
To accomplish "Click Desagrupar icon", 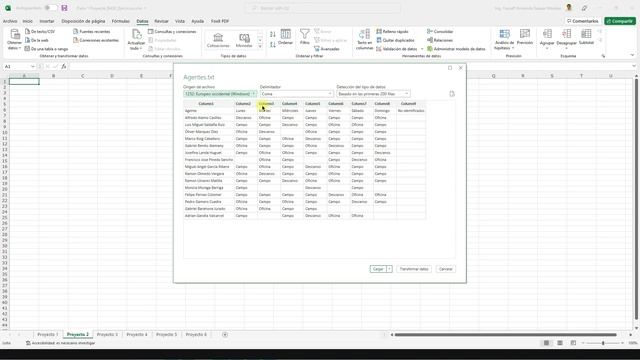I will coord(567,34).
